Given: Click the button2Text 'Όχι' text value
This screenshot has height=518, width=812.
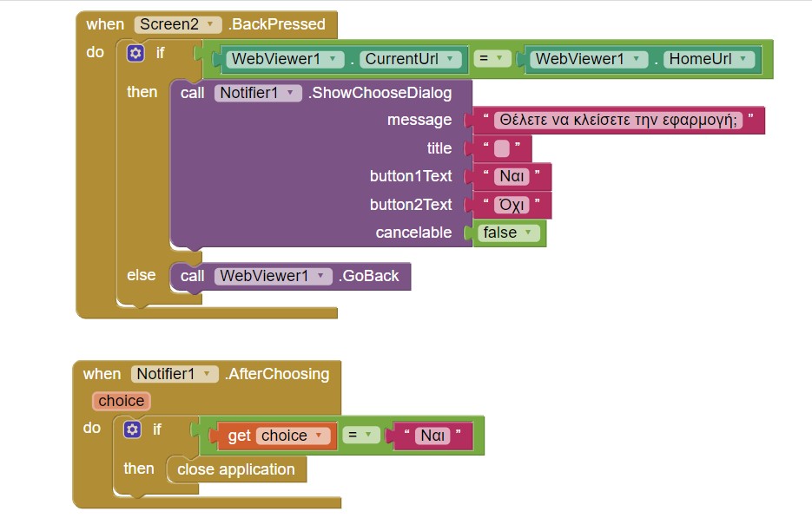Looking at the screenshot, I should point(512,206).
